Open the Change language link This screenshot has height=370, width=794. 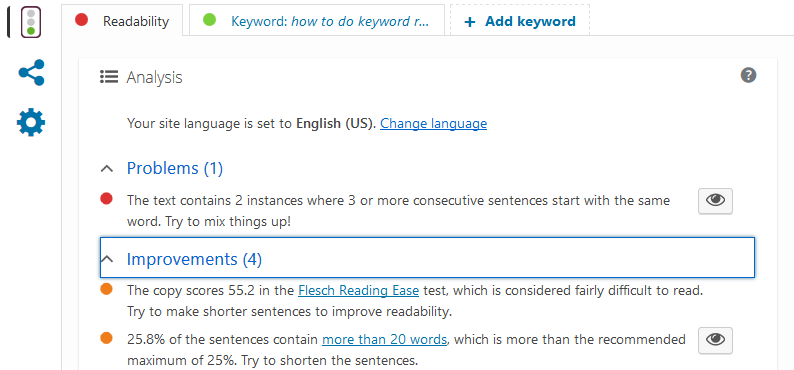433,124
